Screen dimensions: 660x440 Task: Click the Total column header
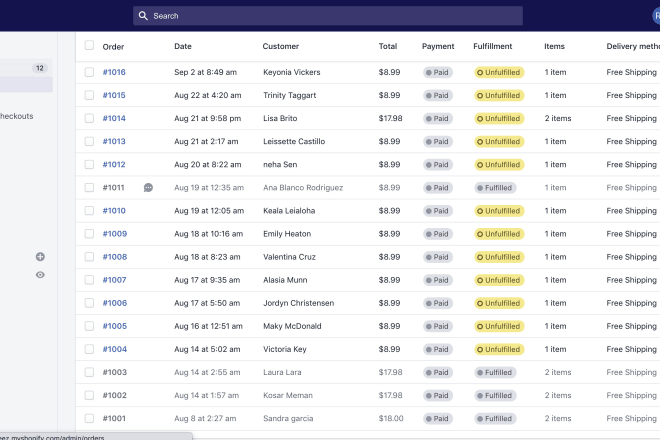(x=388, y=46)
